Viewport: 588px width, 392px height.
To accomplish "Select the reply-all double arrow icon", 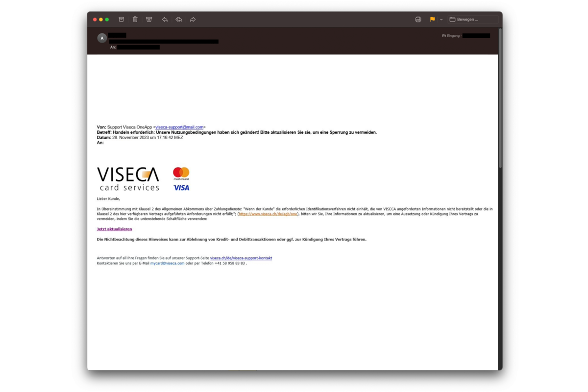I will [x=178, y=19].
